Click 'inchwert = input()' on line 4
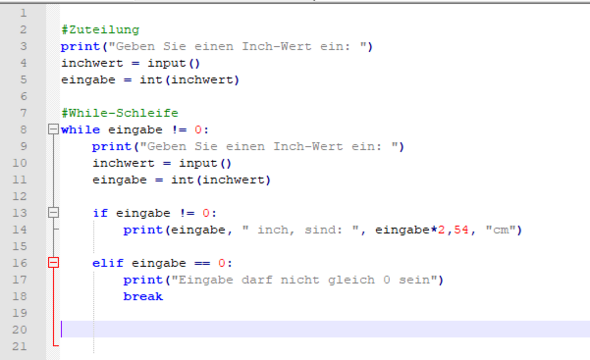This screenshot has width=590, height=360. click(131, 63)
